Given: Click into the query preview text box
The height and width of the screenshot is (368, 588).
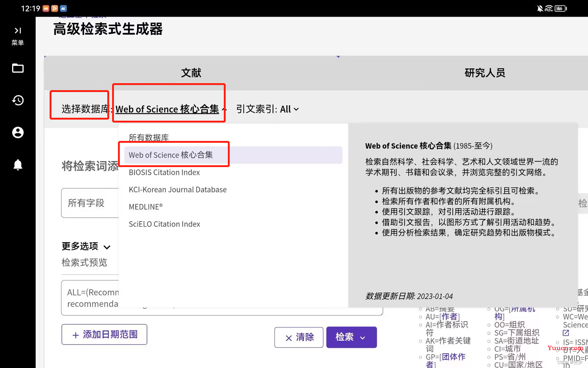Looking at the screenshot, I should (x=222, y=298).
